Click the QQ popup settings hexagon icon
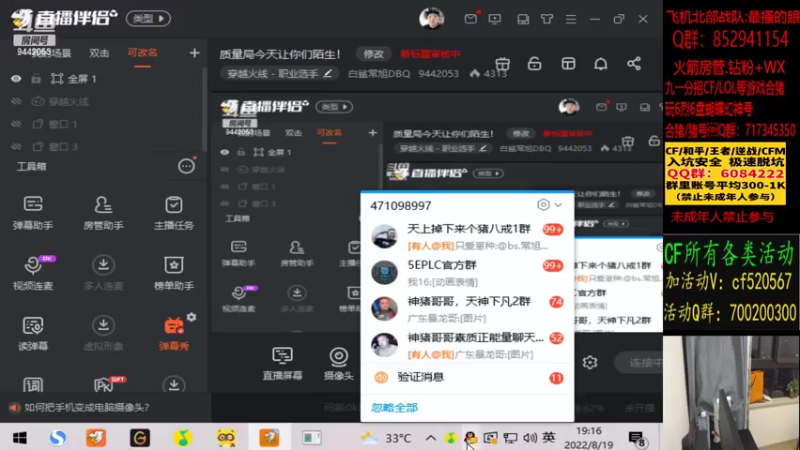Image resolution: width=800 pixels, height=450 pixels. click(x=543, y=205)
